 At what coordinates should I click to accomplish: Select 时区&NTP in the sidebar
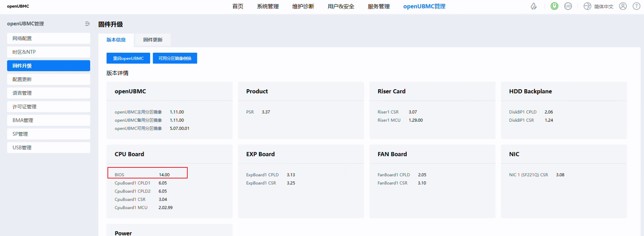(48, 52)
